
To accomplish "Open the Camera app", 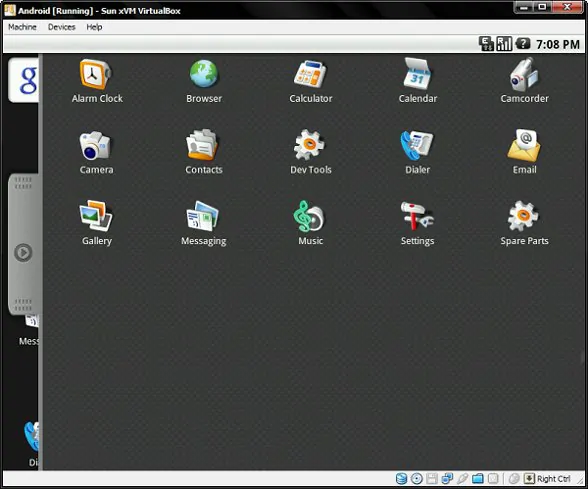I will coord(96,152).
